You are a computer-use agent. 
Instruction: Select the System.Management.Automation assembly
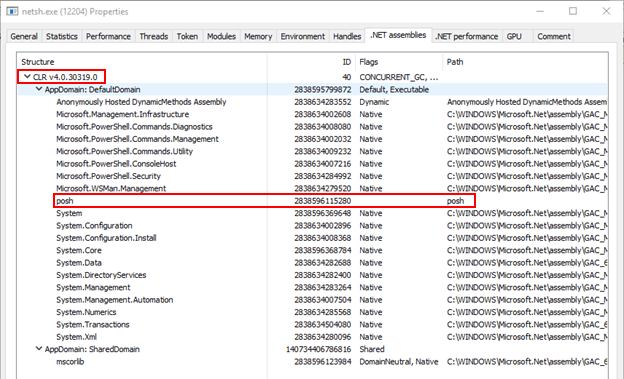(x=312, y=300)
